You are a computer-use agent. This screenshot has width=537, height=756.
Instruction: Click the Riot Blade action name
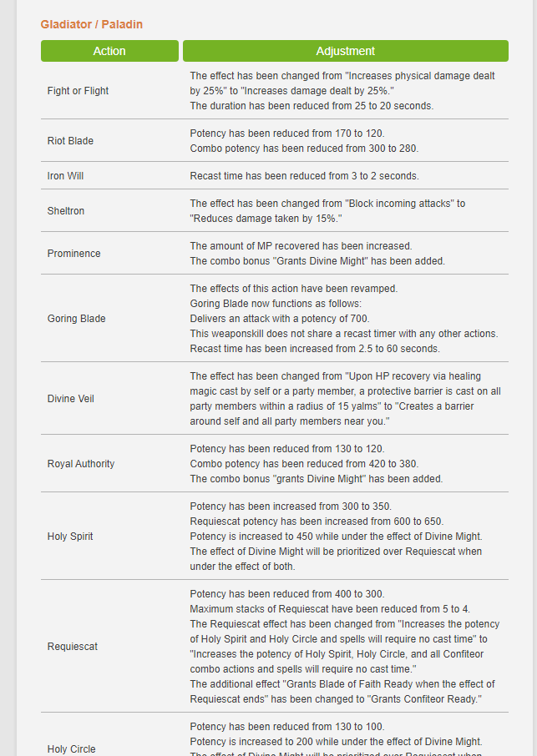point(70,141)
